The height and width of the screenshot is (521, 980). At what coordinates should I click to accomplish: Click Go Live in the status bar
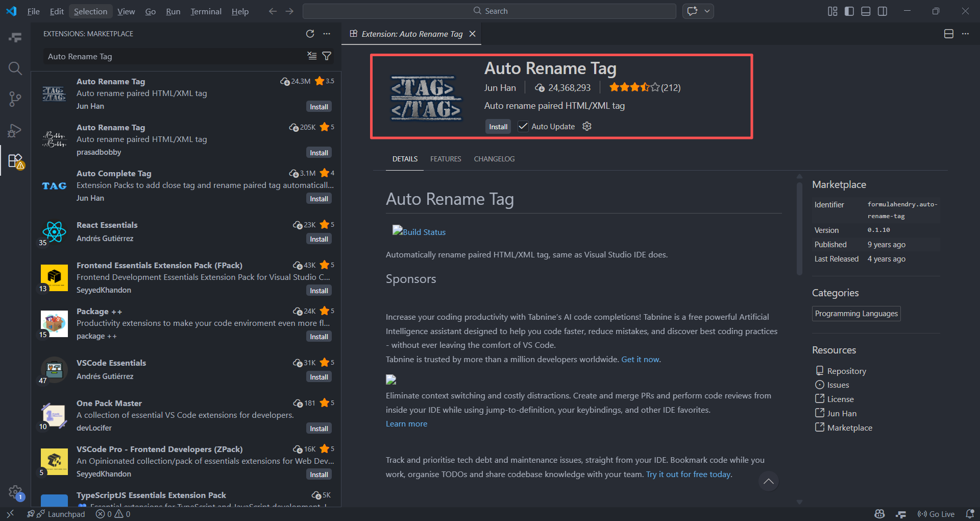(x=936, y=514)
